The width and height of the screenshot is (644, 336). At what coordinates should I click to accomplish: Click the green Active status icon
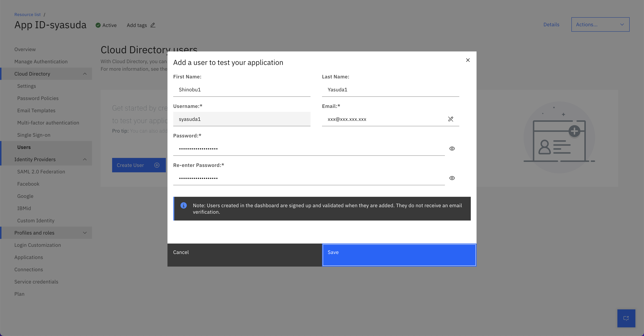[x=98, y=25]
